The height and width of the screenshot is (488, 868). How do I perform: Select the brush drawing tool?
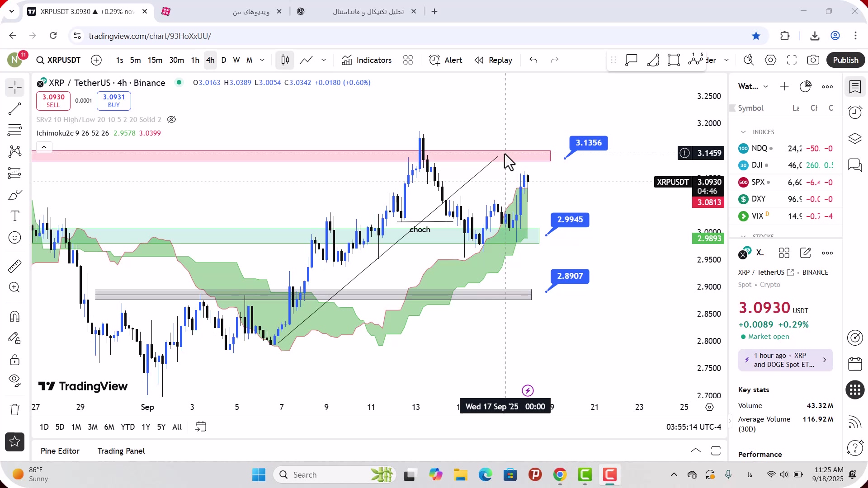click(15, 195)
